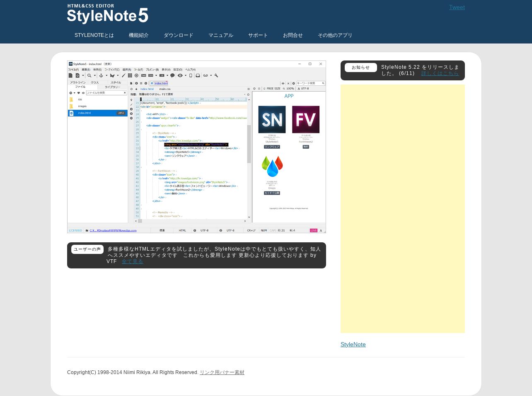Screen dimensions: 532x396
Task: Click the user testimonial starting 多種多様なHTMLエディタ
Action: click(213, 255)
